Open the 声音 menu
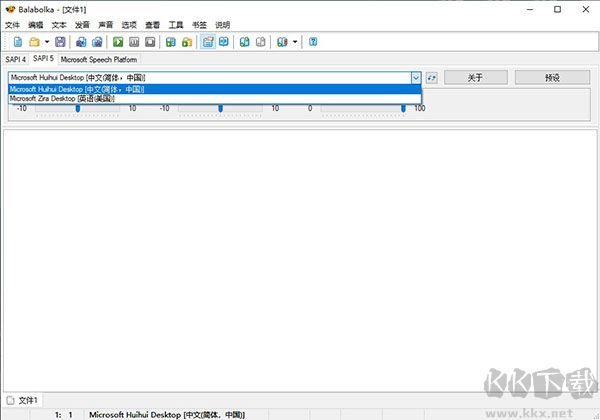 (x=106, y=25)
